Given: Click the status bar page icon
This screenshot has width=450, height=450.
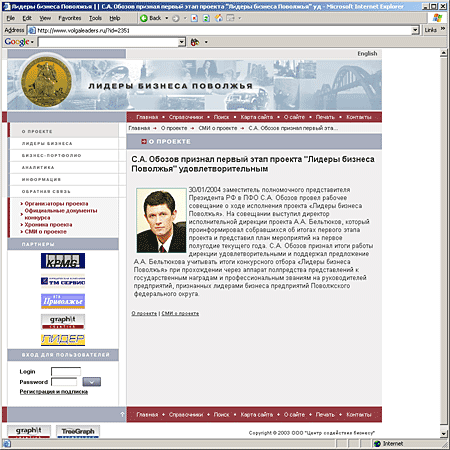Looking at the screenshot, I should coord(7,444).
